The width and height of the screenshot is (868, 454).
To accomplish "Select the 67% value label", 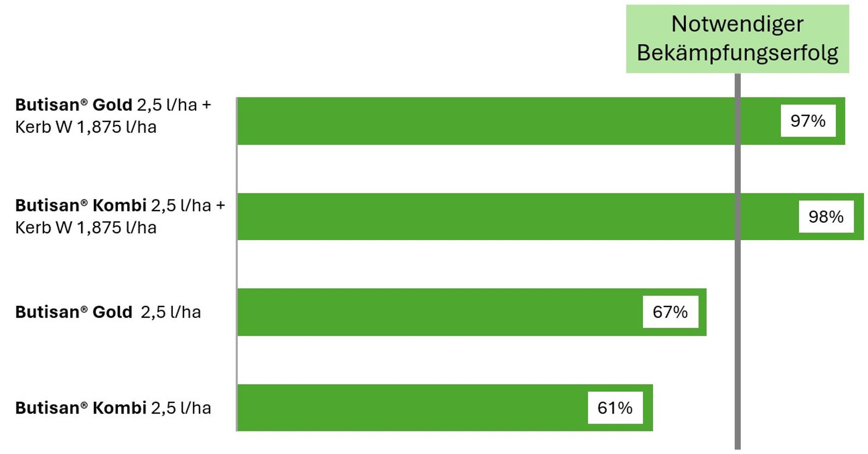I will point(670,312).
